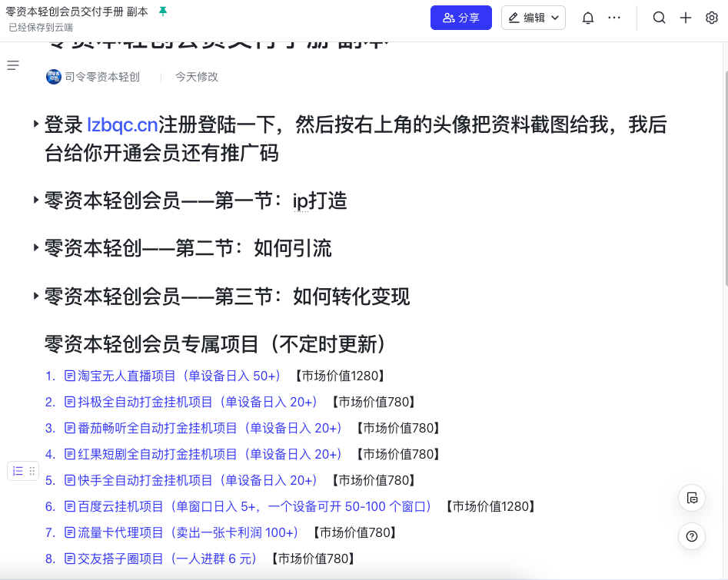
Task: Unpin the document using the green pin
Action: click(164, 12)
